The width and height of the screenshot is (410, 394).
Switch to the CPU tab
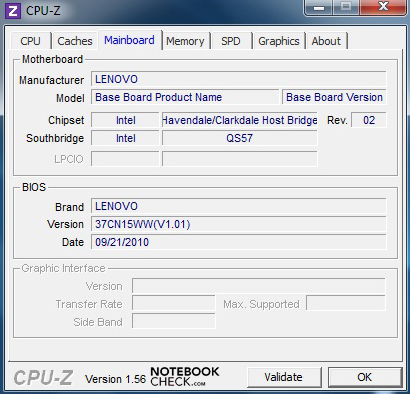(30, 41)
